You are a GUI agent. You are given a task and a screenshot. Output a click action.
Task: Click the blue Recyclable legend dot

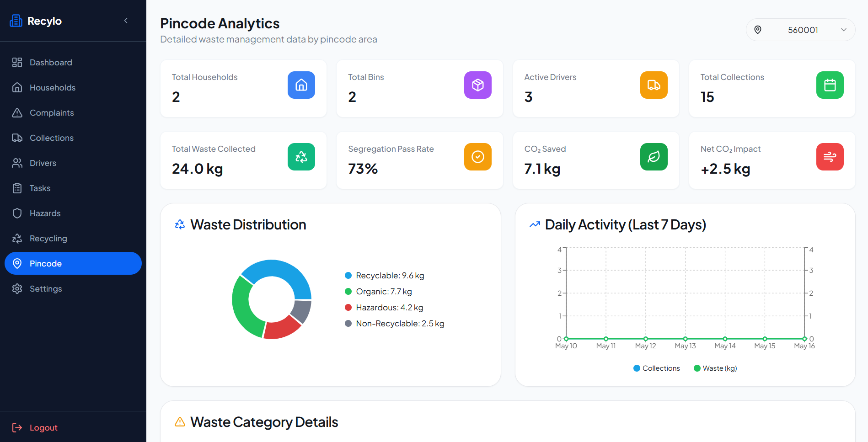348,276
